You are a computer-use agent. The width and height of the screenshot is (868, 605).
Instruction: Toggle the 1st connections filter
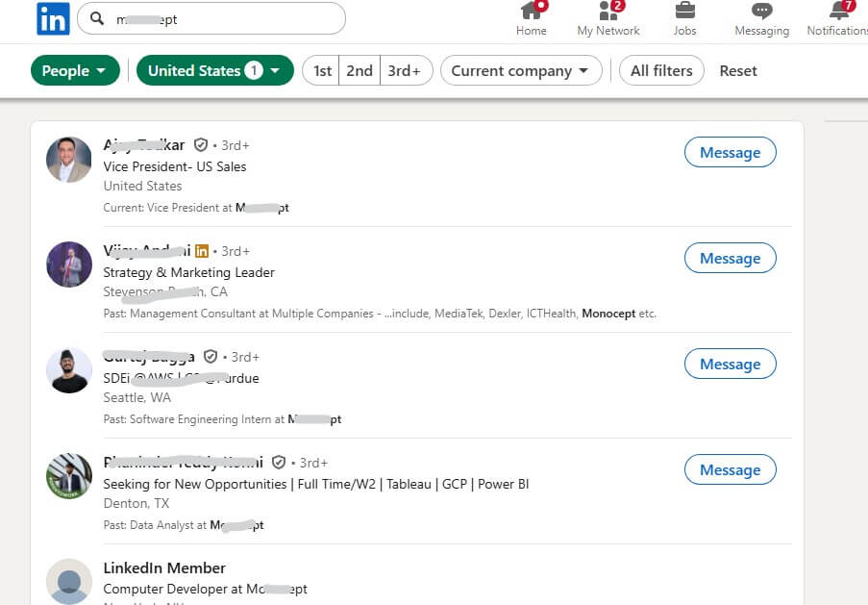[x=322, y=70]
